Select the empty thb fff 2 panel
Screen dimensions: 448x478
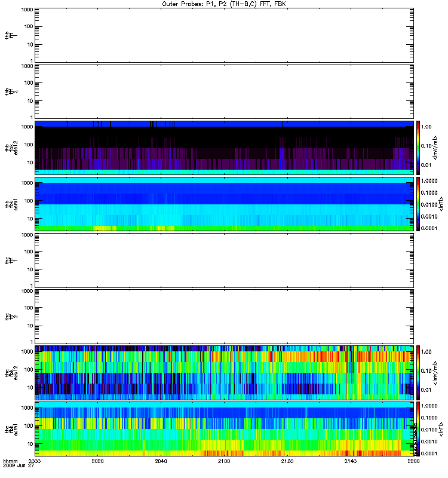(224, 91)
